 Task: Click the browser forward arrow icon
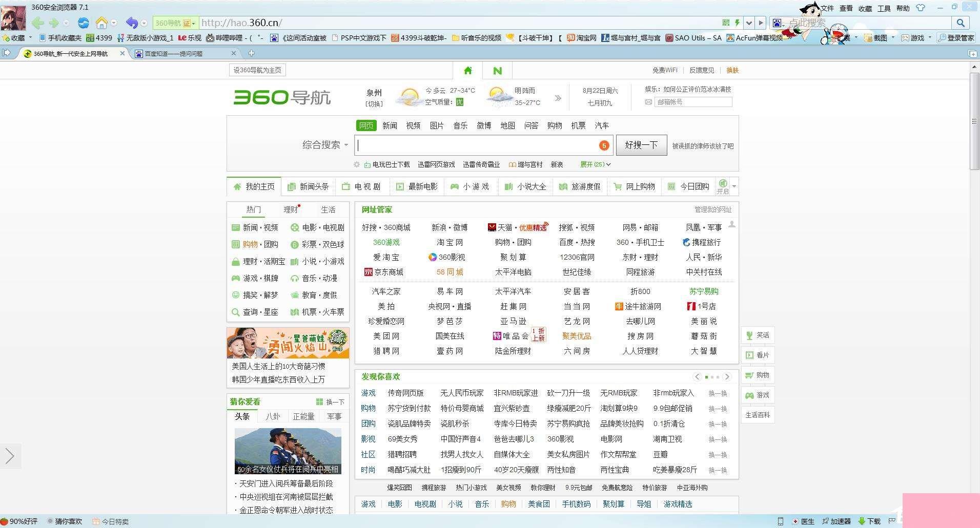54,23
